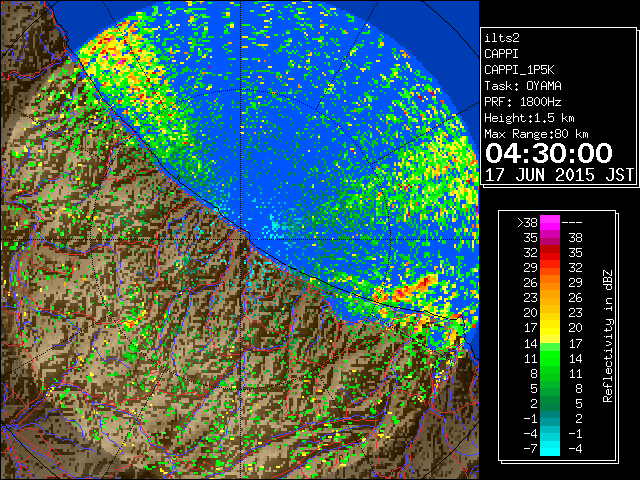Click the 'CAPPI' product text
The height and width of the screenshot is (480, 640).
[x=501, y=54]
